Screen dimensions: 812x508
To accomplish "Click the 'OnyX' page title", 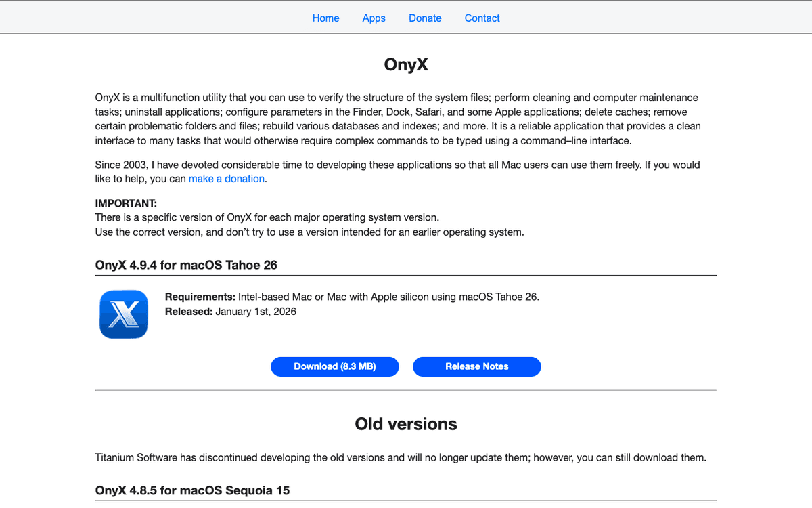I will click(x=406, y=65).
